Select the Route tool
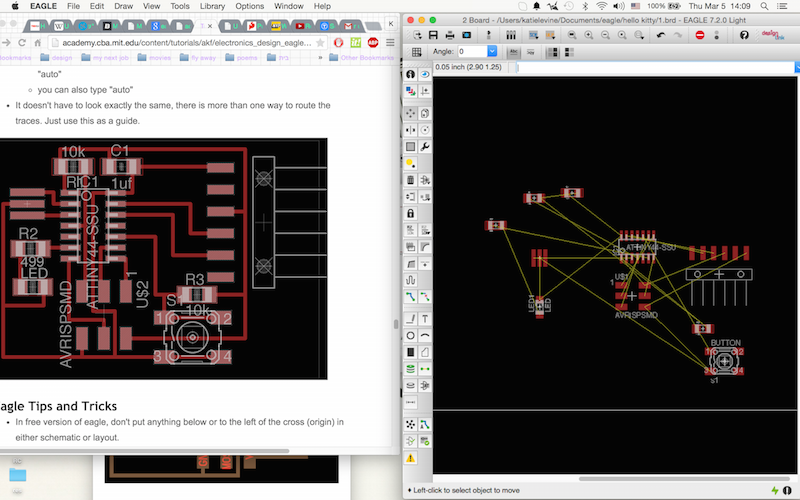This screenshot has height=500, width=800. click(x=410, y=296)
